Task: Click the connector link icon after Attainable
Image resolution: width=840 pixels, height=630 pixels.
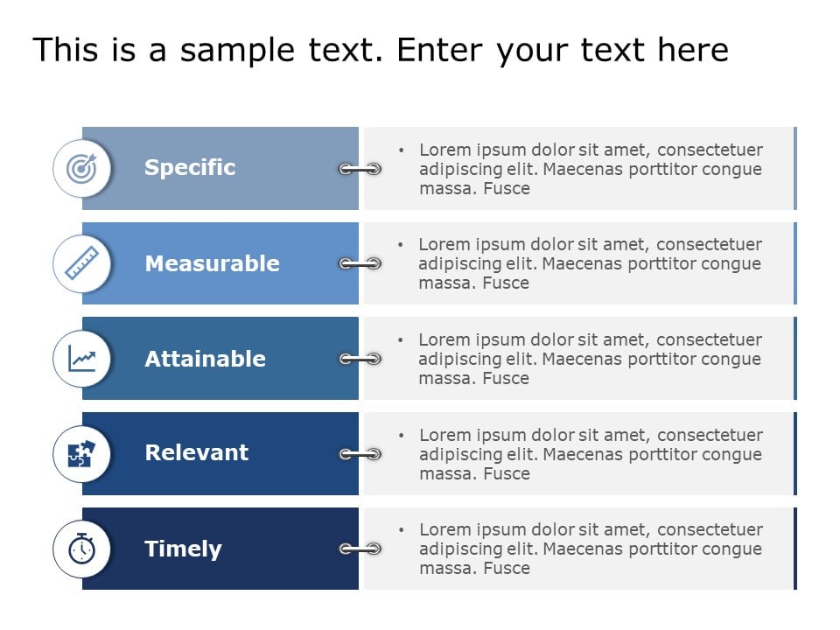Action: (x=360, y=359)
